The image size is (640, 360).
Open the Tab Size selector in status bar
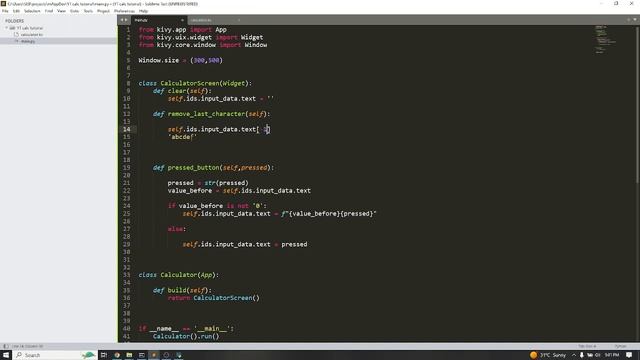(587, 346)
